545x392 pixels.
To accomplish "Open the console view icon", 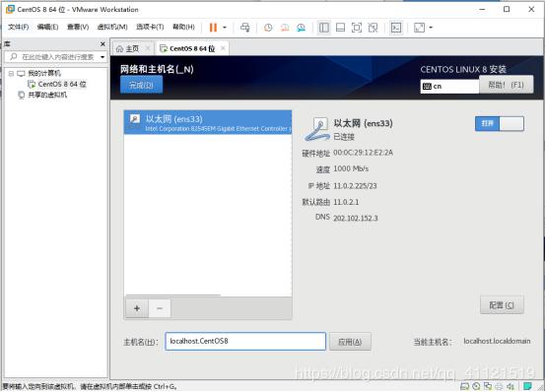I will [x=396, y=28].
